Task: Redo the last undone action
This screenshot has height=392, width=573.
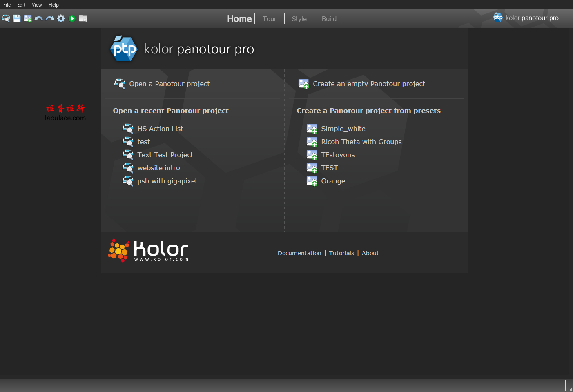Action: pos(49,18)
